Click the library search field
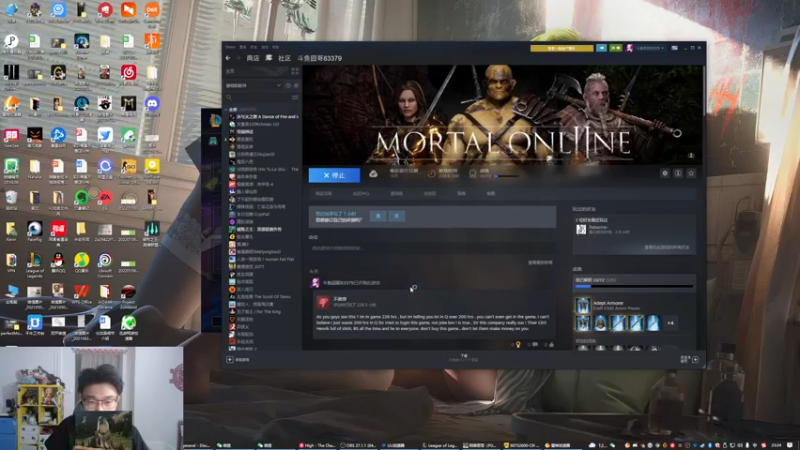Screen dimensions: 800x450 tap(258, 97)
